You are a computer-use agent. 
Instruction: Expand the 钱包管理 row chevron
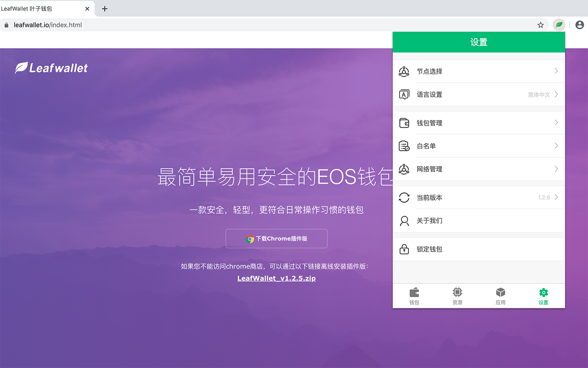tap(556, 122)
